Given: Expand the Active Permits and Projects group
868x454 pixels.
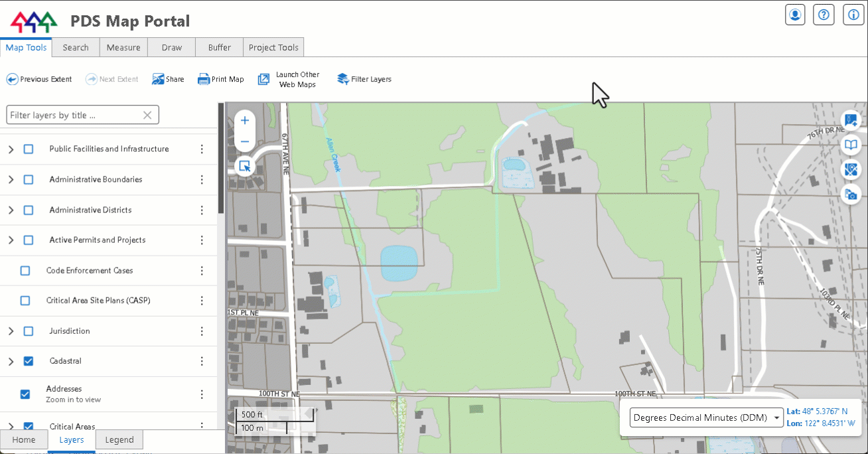Looking at the screenshot, I should click(x=11, y=240).
